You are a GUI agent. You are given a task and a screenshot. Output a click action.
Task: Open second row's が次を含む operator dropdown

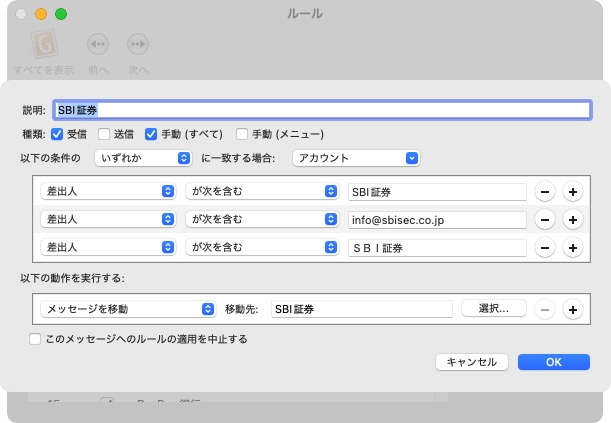[x=261, y=219]
